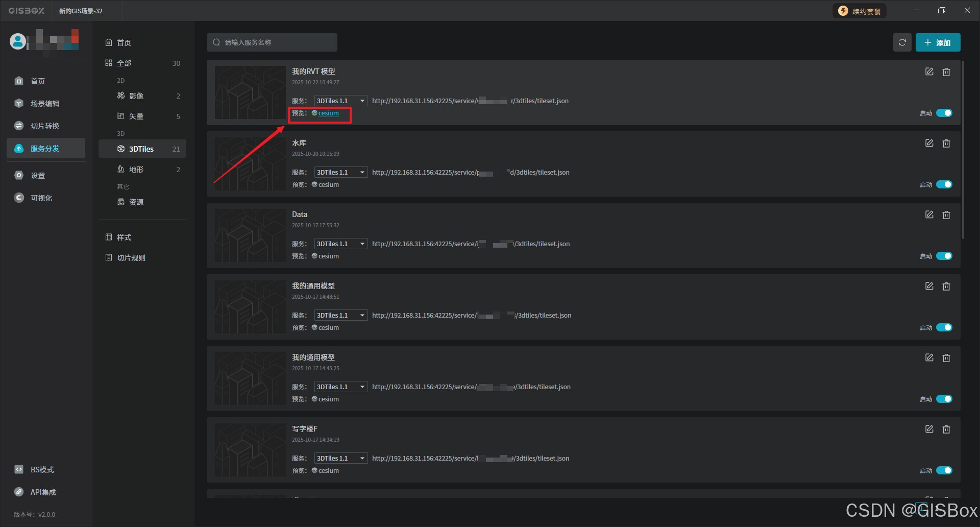
Task: Click the Data thumbnail image
Action: 250,235
